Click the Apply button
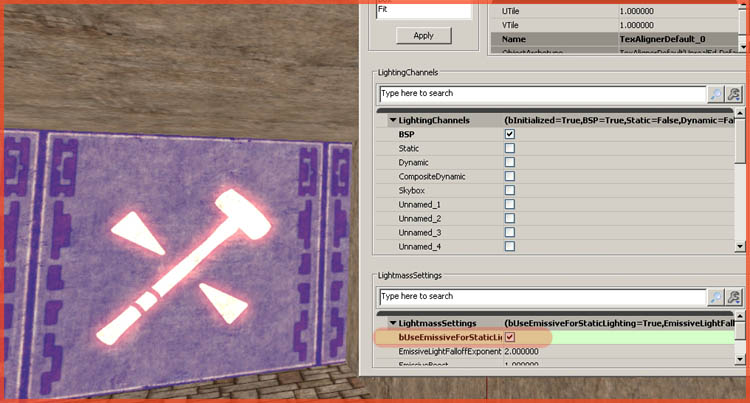 (x=423, y=35)
